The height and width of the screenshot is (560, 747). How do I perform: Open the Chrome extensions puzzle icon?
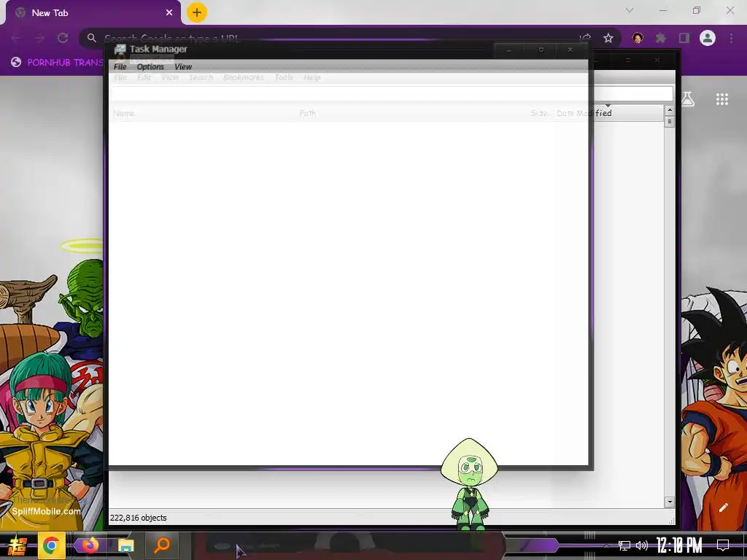pos(661,38)
